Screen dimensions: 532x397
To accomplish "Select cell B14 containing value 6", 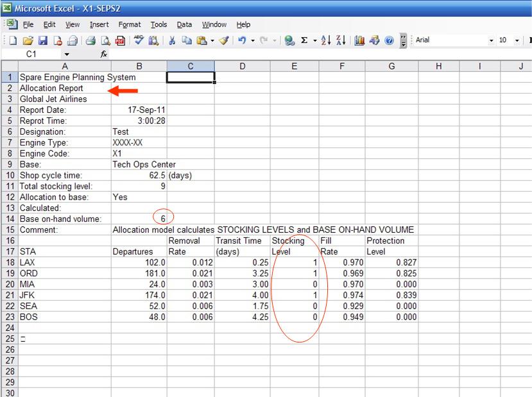I will [x=139, y=219].
